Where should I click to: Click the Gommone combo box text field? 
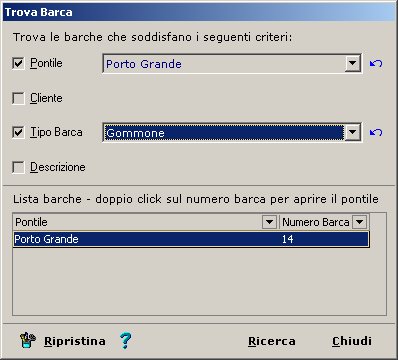(x=224, y=133)
